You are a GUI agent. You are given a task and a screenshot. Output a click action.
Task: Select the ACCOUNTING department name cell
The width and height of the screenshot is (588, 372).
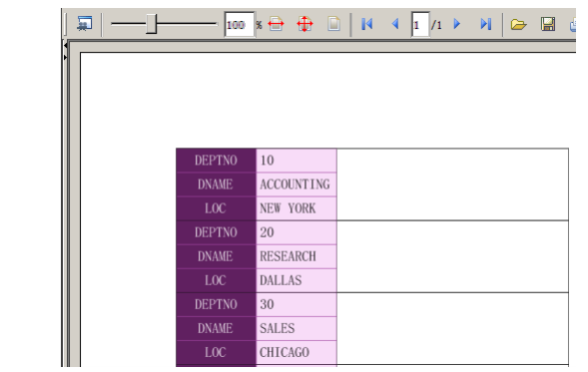point(296,185)
